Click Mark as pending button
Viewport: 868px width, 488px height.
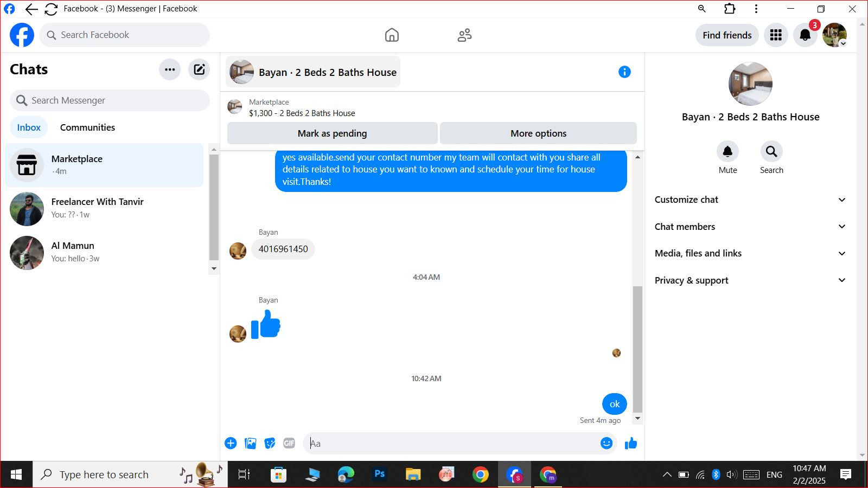(332, 133)
